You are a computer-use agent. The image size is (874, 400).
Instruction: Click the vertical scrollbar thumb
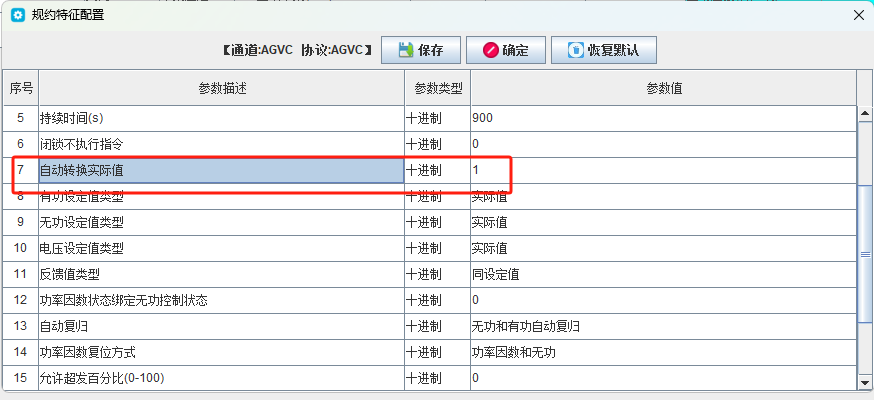pyautogui.click(x=865, y=253)
